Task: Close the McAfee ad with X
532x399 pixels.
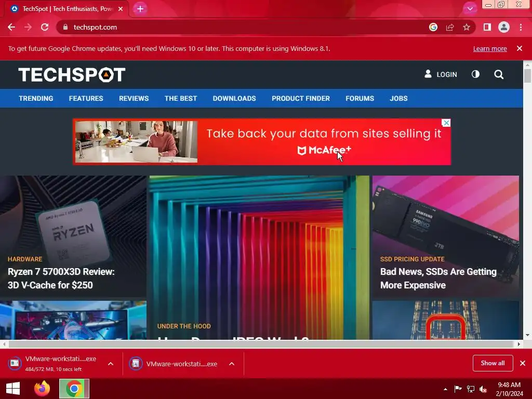Action: click(446, 123)
